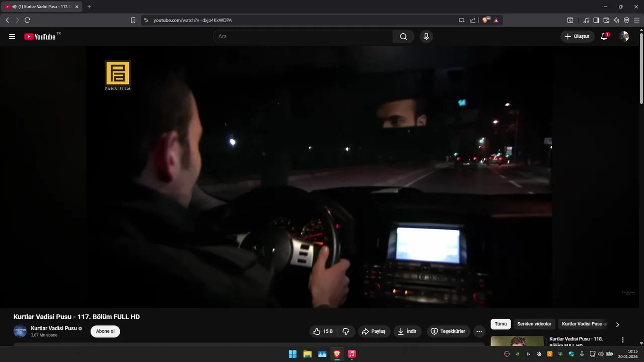Open a new tab with plus button
644x362 pixels.
point(89,7)
